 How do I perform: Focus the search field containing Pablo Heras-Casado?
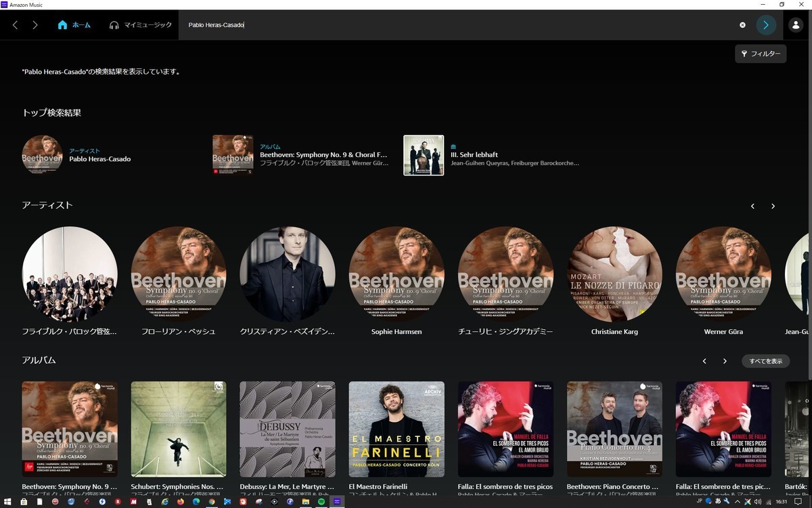pyautogui.click(x=460, y=25)
